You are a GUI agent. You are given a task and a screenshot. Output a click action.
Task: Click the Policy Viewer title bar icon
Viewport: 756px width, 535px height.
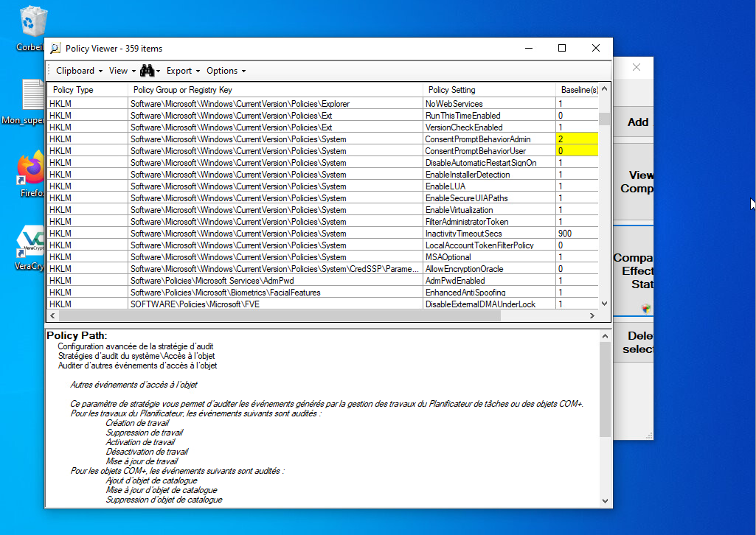(x=55, y=49)
